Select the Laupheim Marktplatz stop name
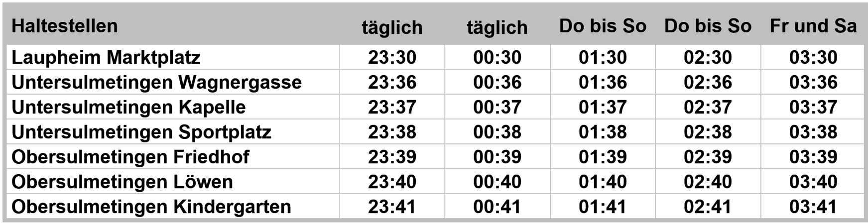This screenshot has width=868, height=224. point(106,57)
